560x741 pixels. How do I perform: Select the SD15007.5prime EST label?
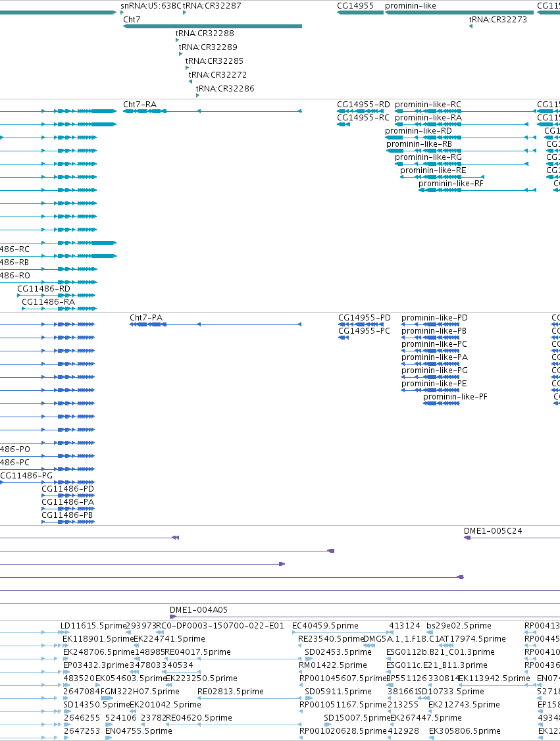(x=357, y=717)
